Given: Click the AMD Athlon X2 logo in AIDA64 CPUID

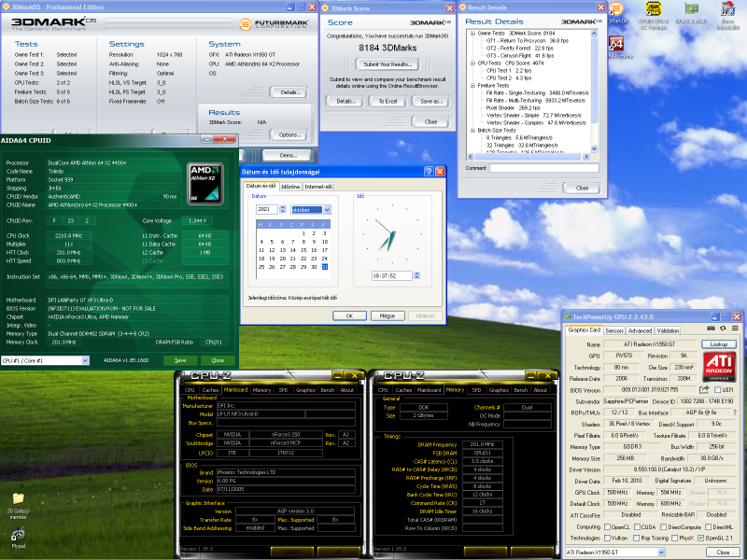Looking at the screenshot, I should coord(204,184).
